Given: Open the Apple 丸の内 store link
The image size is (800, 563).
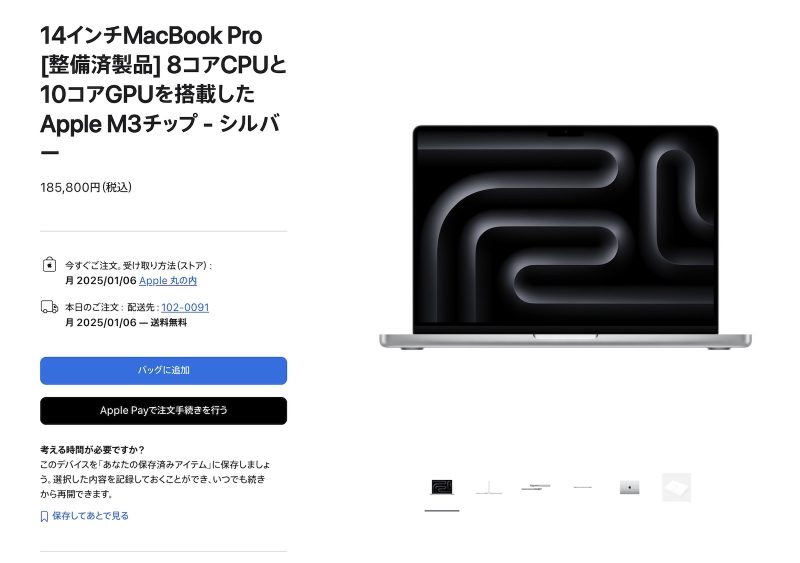Looking at the screenshot, I should coord(168,280).
